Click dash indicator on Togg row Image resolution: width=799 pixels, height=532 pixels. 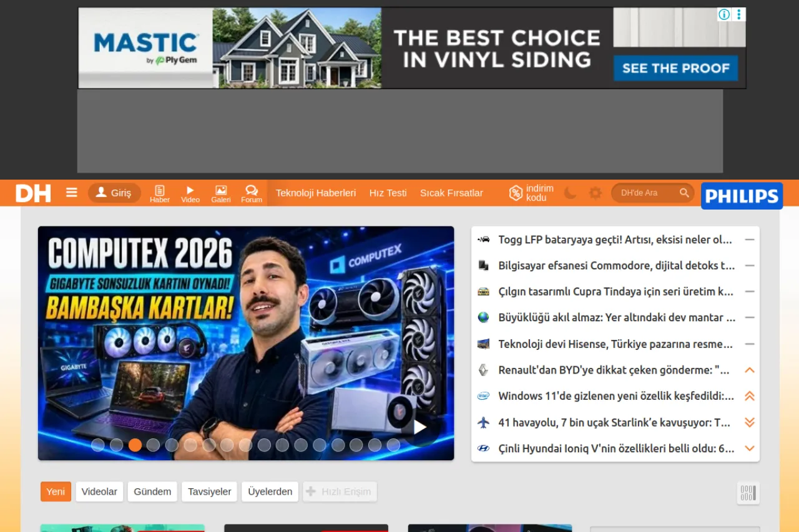point(750,239)
